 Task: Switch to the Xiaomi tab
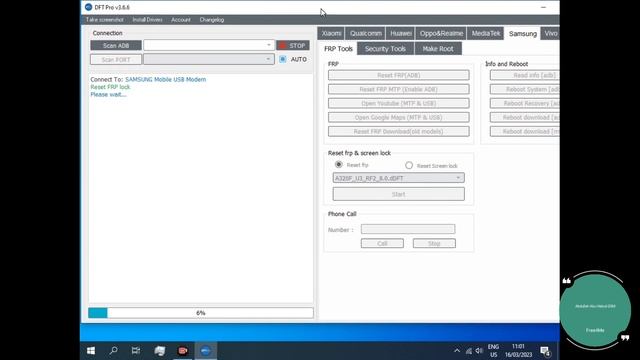[x=331, y=33]
